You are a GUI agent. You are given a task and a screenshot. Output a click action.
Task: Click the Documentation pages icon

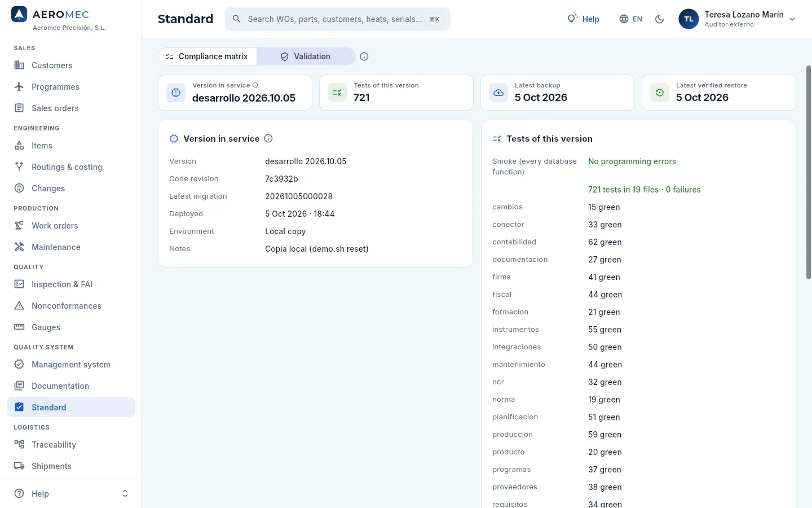[x=19, y=386]
